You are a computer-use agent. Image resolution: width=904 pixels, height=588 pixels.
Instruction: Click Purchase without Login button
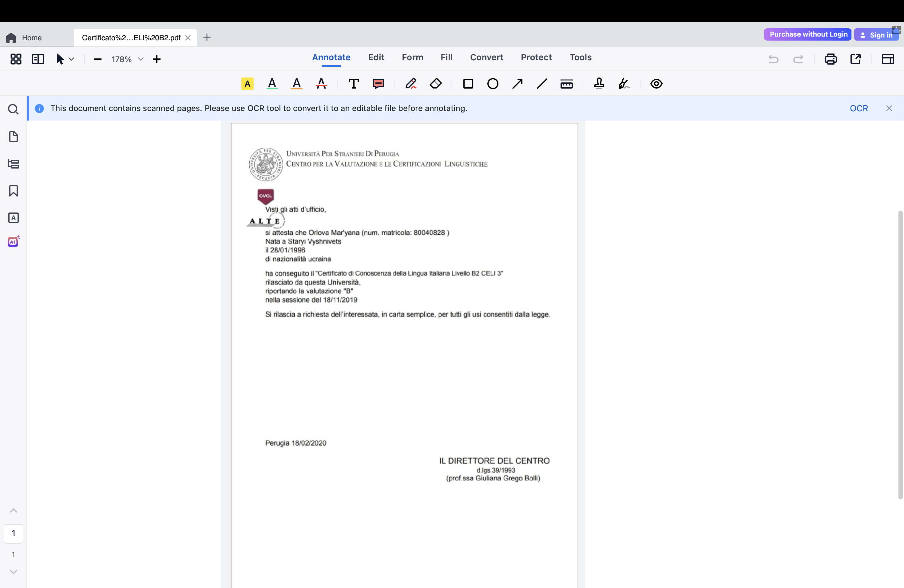808,34
